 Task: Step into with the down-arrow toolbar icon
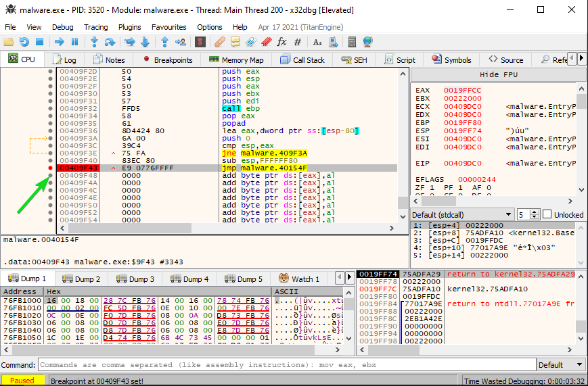94,42
